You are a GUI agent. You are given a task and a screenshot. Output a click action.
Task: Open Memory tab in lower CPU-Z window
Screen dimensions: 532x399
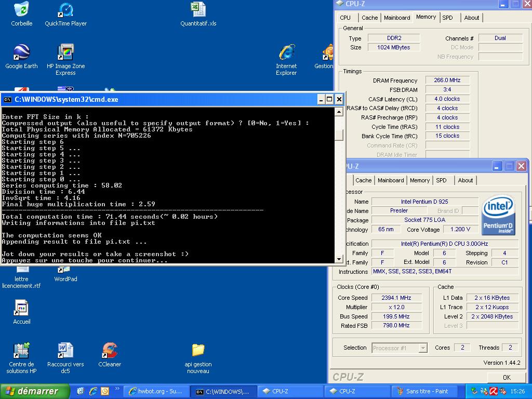(x=420, y=180)
